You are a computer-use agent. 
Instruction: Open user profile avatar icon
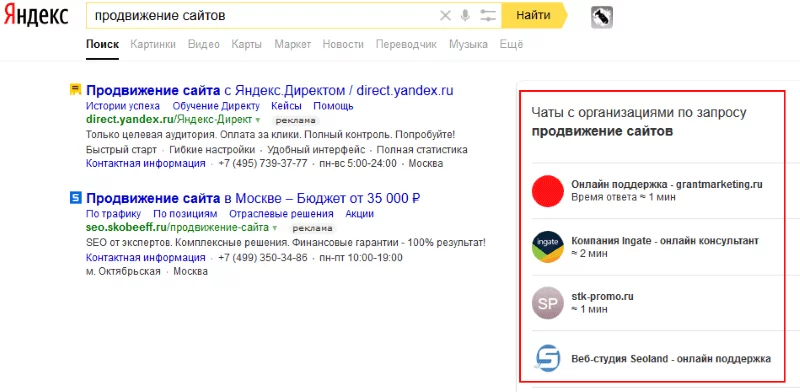coord(602,18)
